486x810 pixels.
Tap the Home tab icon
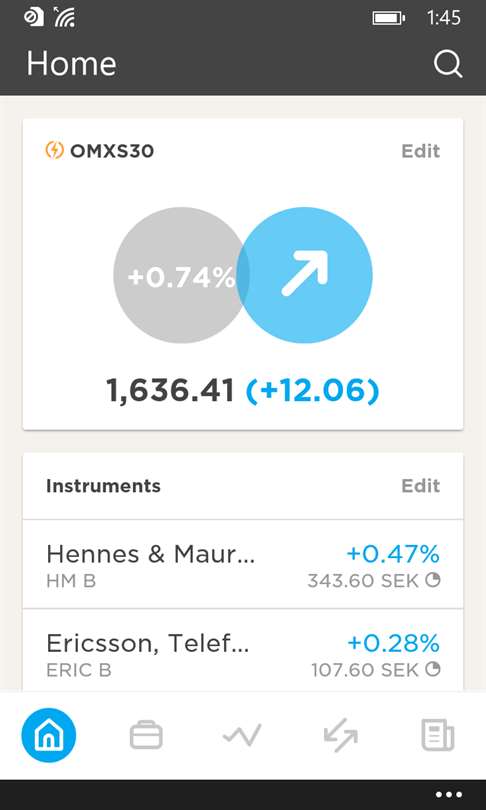[49, 735]
